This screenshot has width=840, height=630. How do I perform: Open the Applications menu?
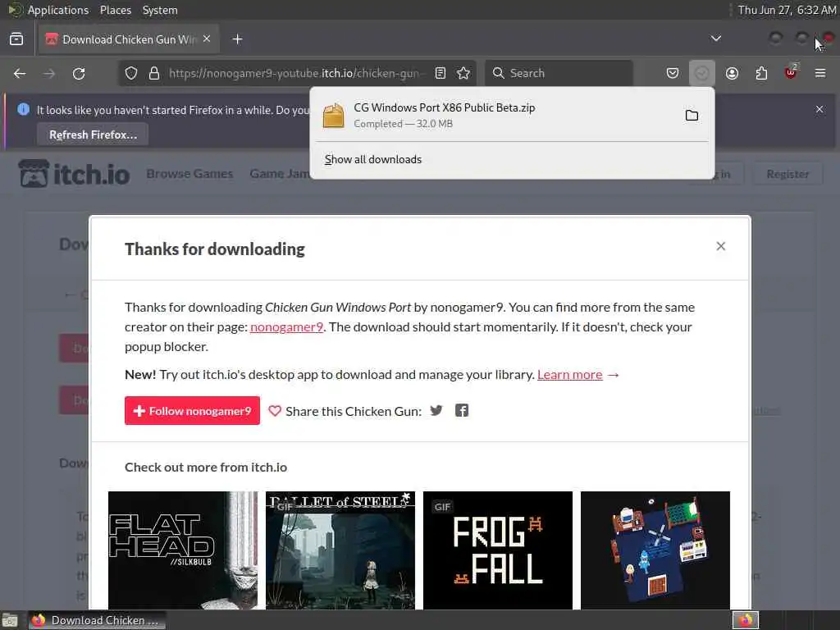click(x=58, y=10)
